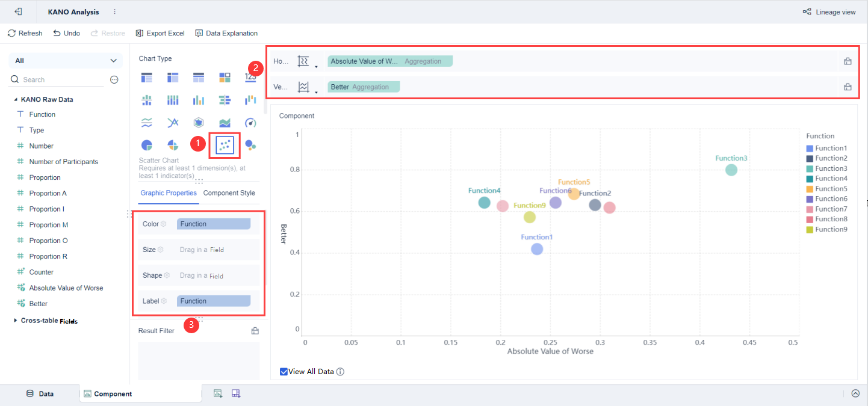This screenshot has height=406, width=868.
Task: Toggle the lock icon on Horizontal axis row
Action: tap(848, 60)
